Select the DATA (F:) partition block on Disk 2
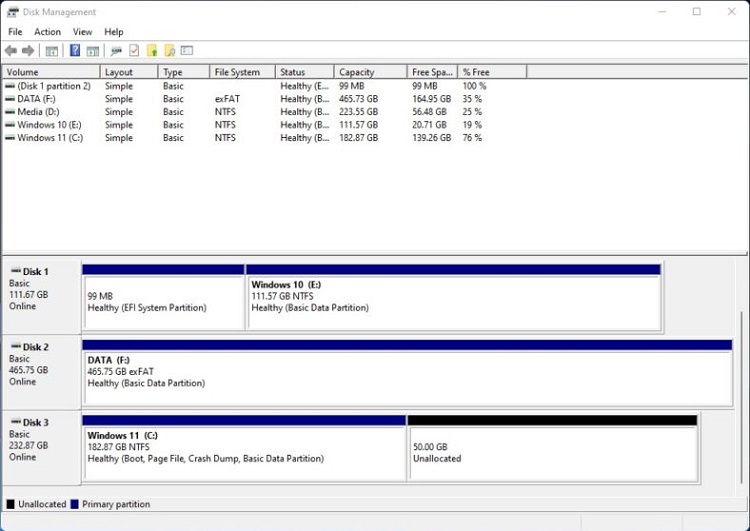The image size is (750, 531). pyautogui.click(x=407, y=373)
